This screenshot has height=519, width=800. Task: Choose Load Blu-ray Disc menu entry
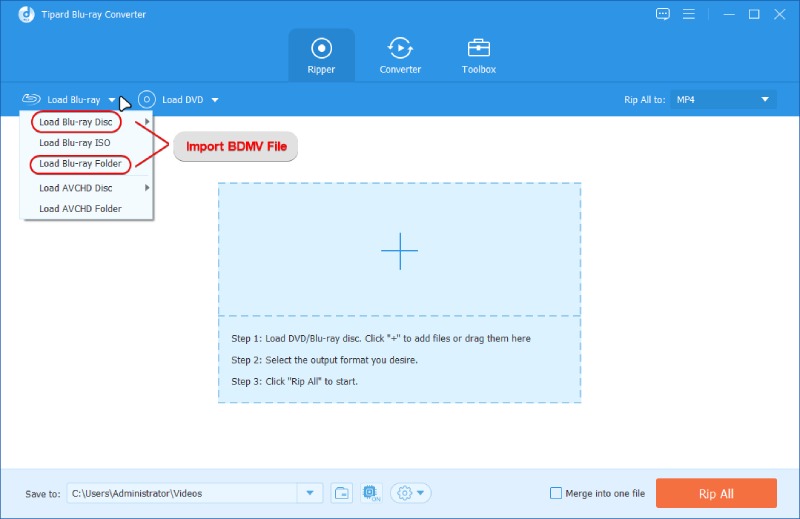click(x=76, y=122)
